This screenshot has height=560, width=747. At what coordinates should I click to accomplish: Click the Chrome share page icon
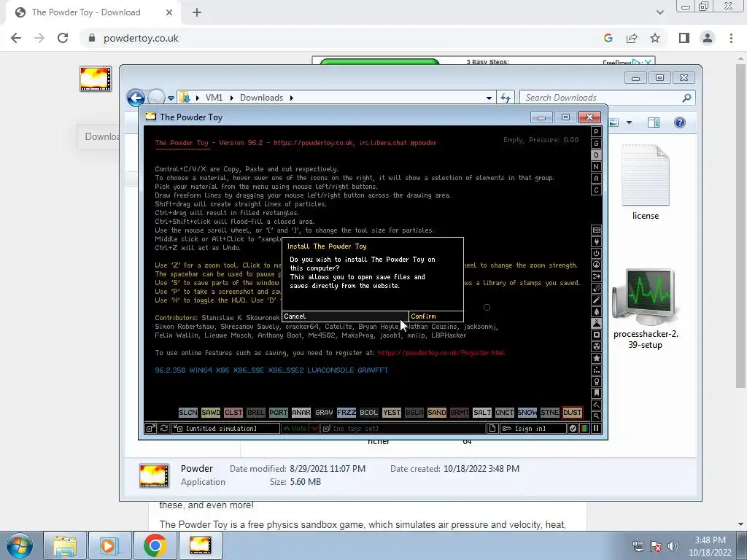(632, 38)
